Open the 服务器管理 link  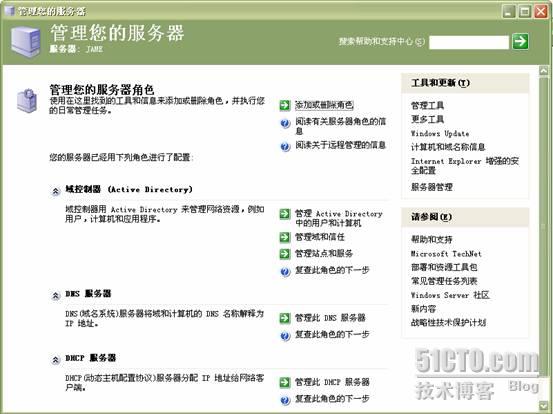(432, 187)
